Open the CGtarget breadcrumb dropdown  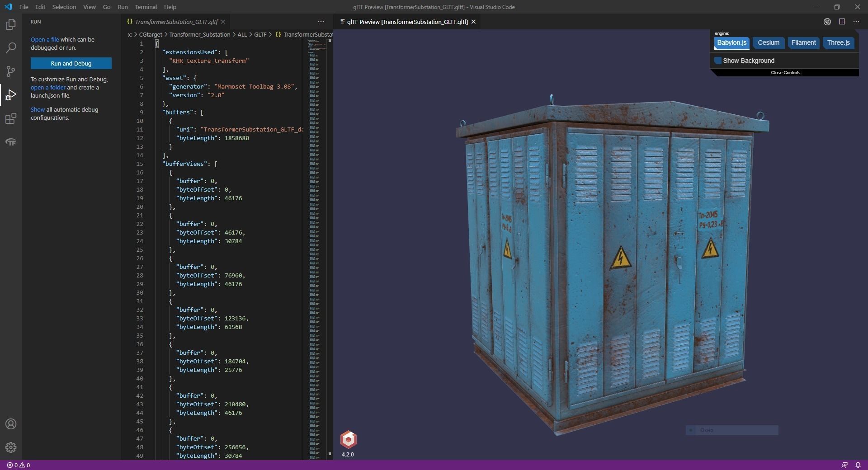point(151,34)
